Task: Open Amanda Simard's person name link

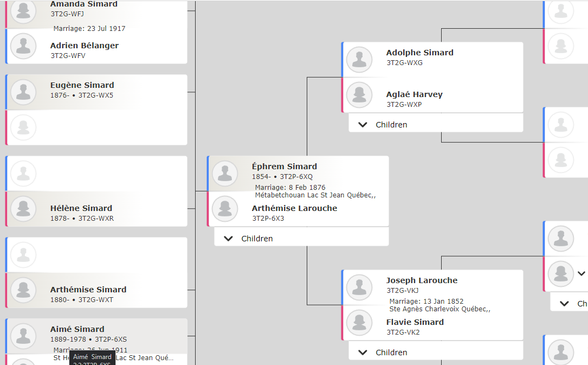Action: [x=83, y=4]
